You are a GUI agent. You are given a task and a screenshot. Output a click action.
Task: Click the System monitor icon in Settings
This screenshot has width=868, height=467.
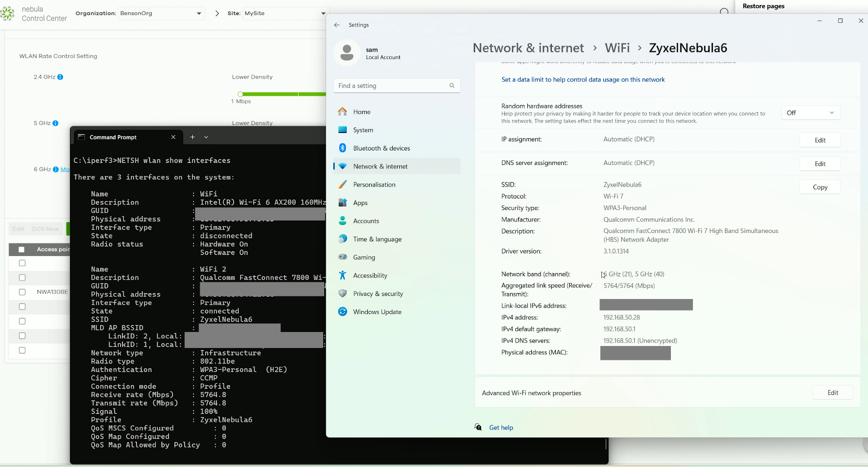[x=342, y=130]
